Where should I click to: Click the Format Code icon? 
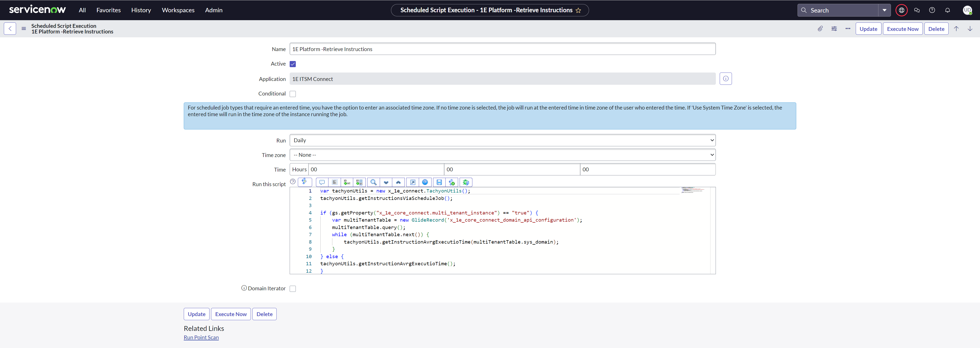point(334,182)
